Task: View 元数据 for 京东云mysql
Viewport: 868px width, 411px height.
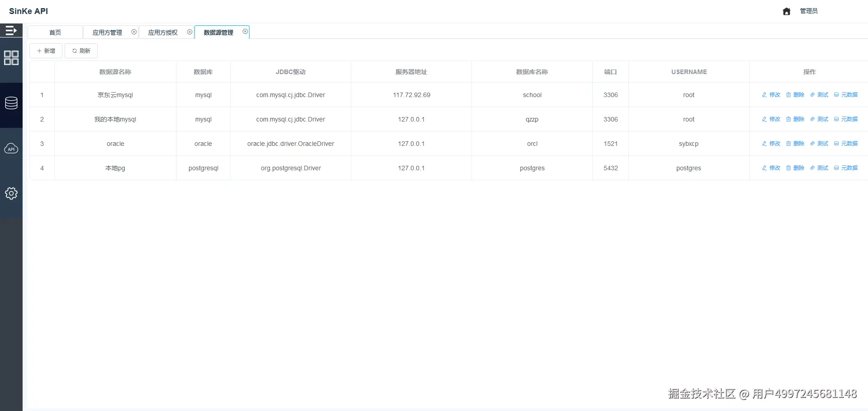Action: tap(846, 95)
